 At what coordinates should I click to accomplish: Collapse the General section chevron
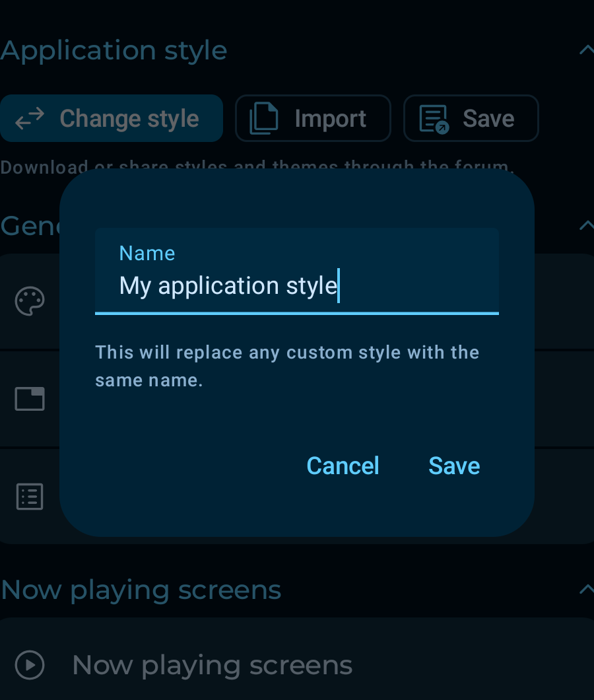click(585, 226)
